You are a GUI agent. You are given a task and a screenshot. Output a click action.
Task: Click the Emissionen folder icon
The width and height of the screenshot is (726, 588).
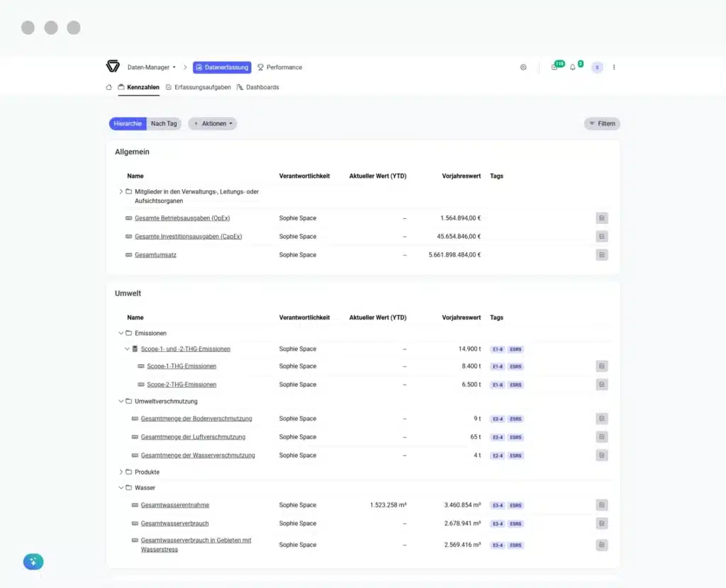point(129,333)
